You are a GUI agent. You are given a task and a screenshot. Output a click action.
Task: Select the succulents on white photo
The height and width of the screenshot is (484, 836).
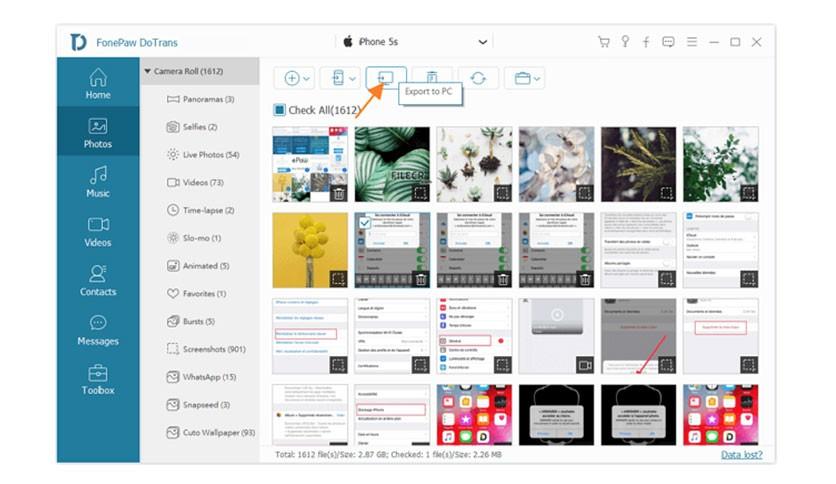coord(474,164)
